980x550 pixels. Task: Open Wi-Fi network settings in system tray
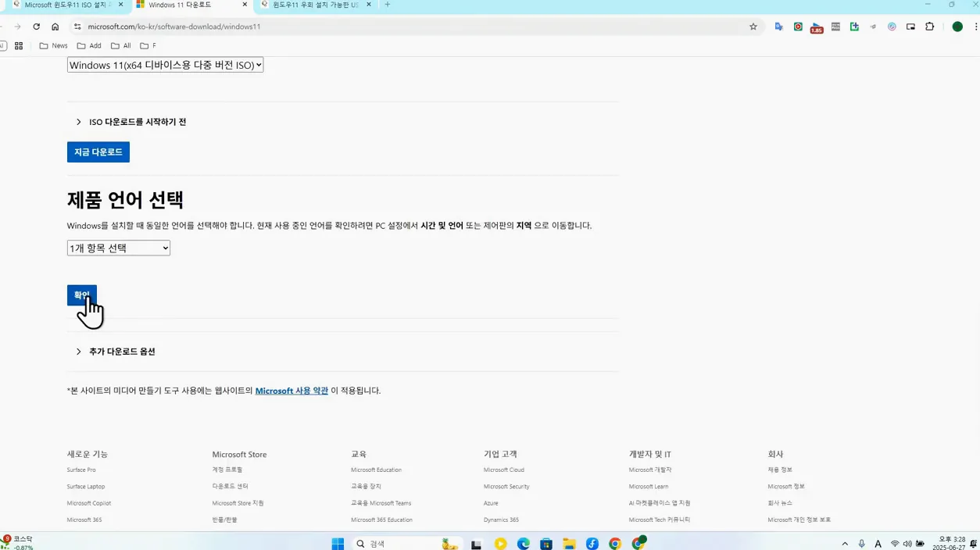coord(895,544)
